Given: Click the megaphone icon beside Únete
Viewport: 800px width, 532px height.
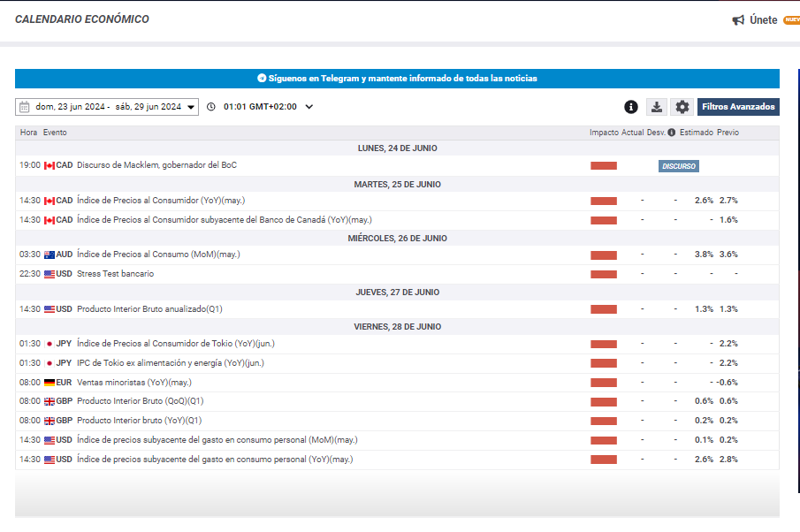Looking at the screenshot, I should point(738,20).
